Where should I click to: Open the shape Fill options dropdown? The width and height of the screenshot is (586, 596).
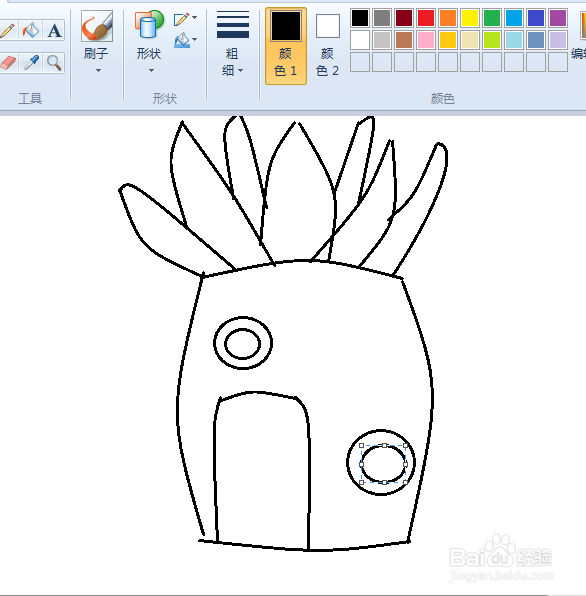click(185, 40)
